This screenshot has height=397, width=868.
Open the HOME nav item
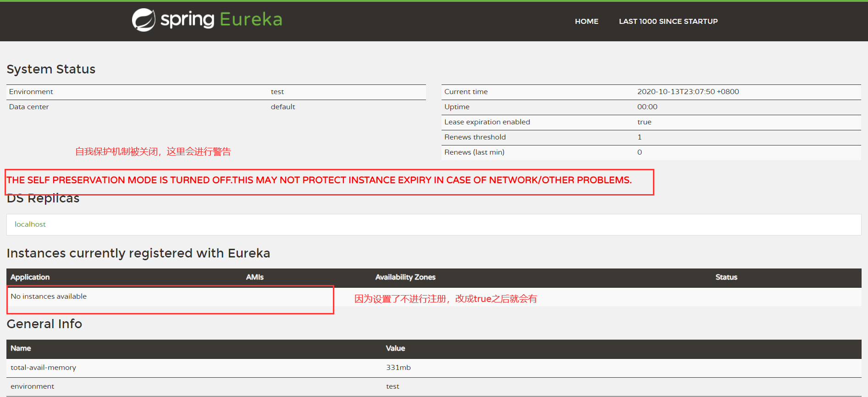[586, 21]
